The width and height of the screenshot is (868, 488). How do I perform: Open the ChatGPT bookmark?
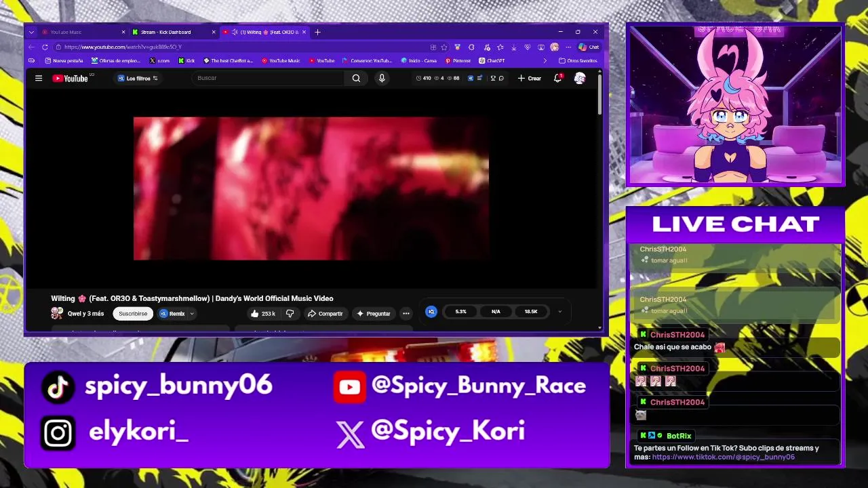[492, 60]
